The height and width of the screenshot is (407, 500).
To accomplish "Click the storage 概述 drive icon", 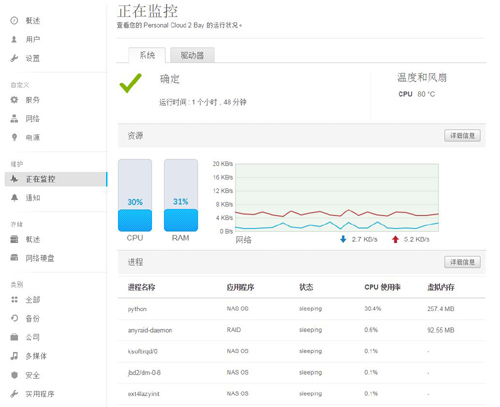I will (x=14, y=239).
